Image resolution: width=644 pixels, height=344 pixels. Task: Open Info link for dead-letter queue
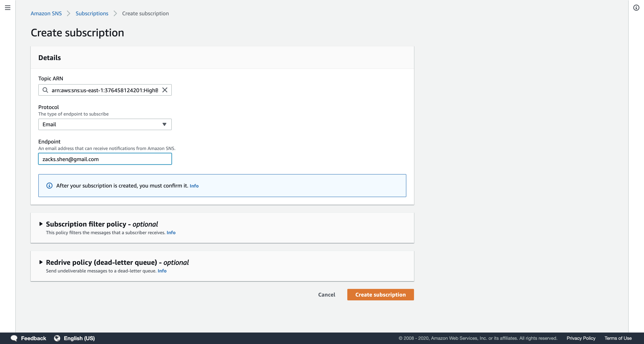pyautogui.click(x=162, y=271)
